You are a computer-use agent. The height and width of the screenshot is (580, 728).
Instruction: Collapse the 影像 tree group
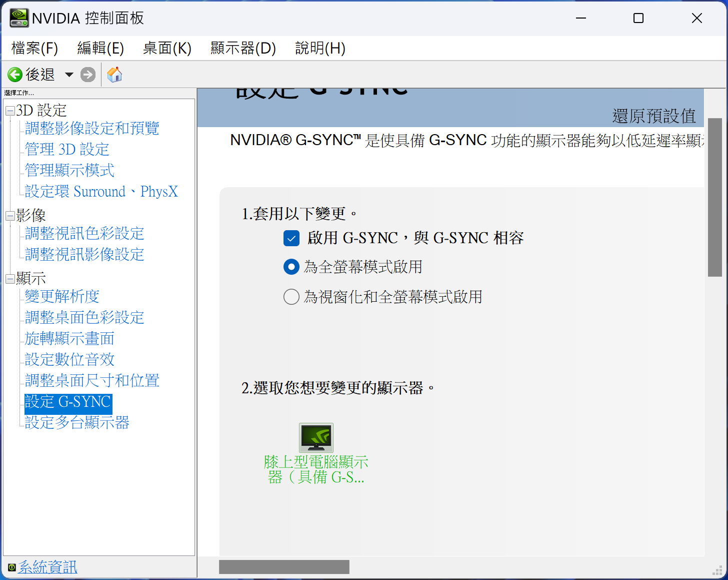(x=10, y=216)
